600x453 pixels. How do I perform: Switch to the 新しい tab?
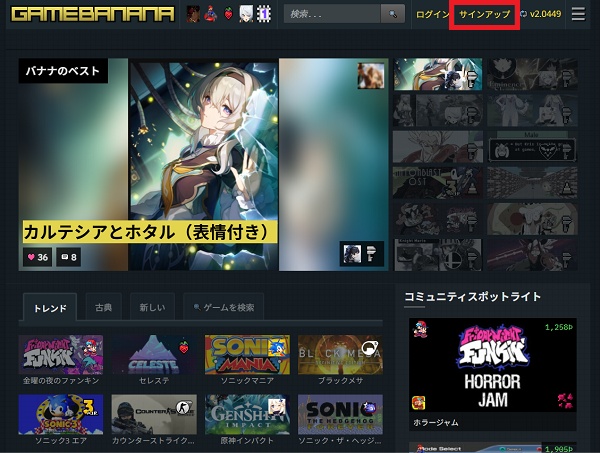pos(152,307)
